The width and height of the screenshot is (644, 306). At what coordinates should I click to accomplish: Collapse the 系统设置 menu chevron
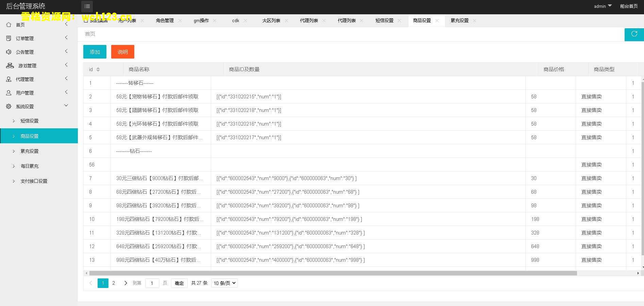coord(66,106)
